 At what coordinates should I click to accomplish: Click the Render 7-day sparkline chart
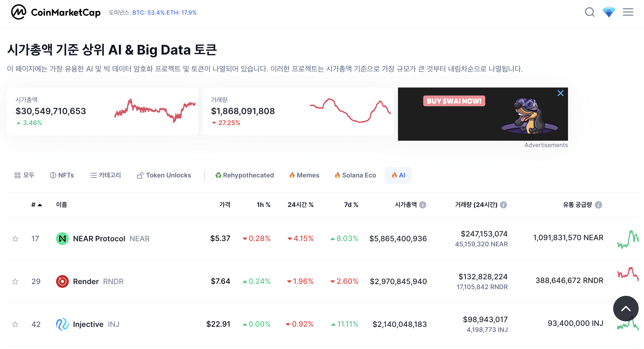628,274
